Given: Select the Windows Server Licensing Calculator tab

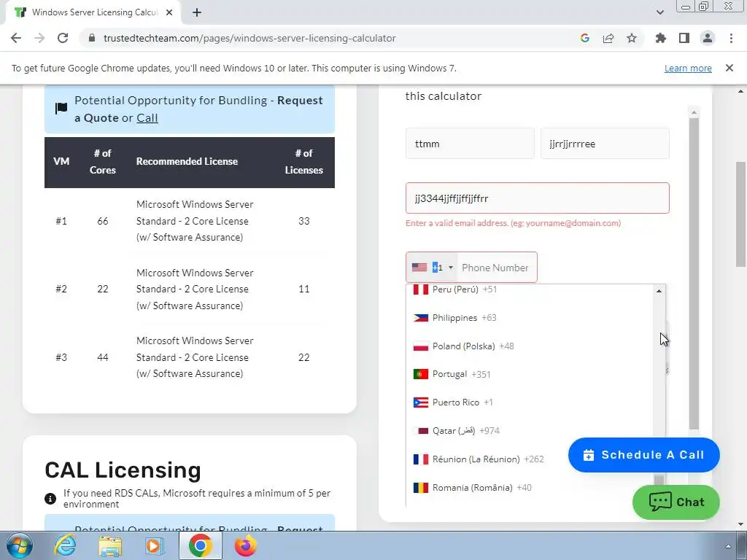Looking at the screenshot, I should coord(94,13).
